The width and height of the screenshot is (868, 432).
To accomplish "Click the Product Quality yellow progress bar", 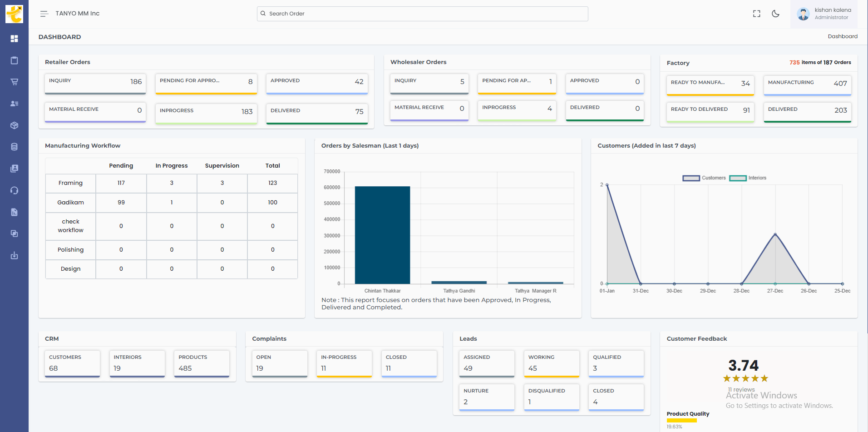I will (681, 421).
